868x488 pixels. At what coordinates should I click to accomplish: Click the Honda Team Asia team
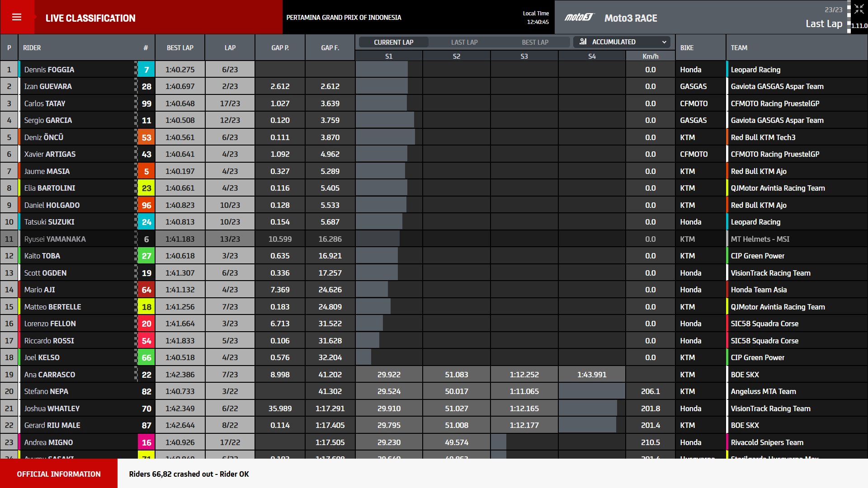pyautogui.click(x=759, y=290)
